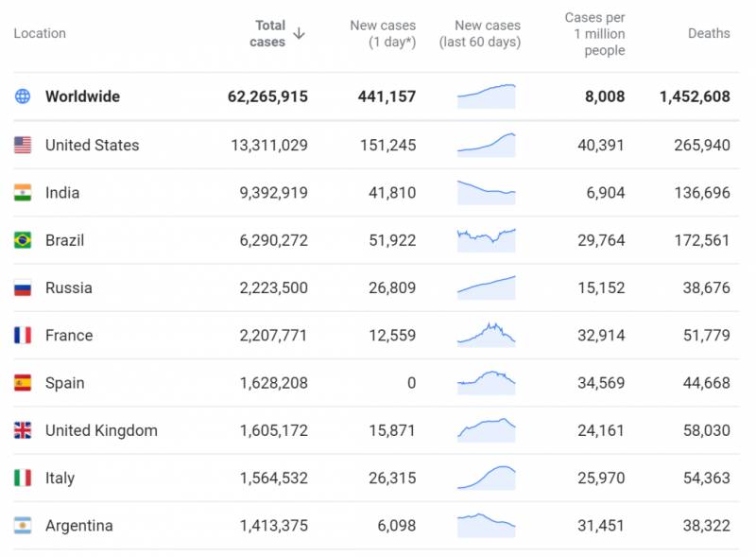Click the Deaths column header
The image size is (756, 557).
[x=708, y=33]
